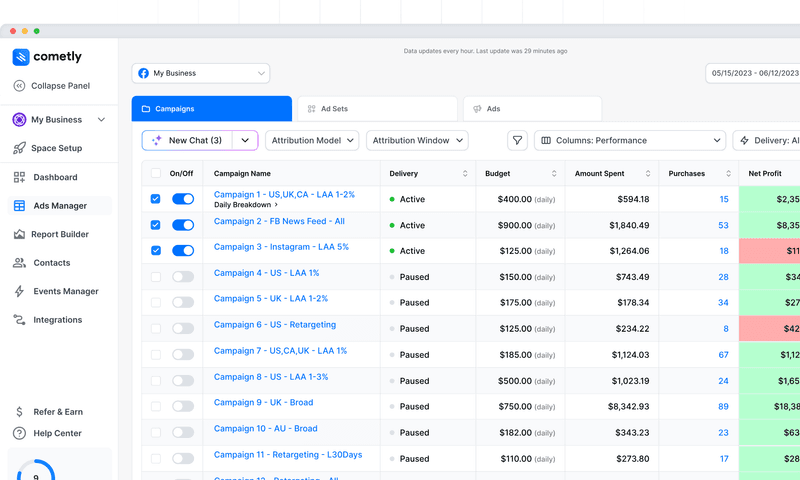The image size is (800, 480).
Task: Click the Contacts people icon
Action: [19, 263]
